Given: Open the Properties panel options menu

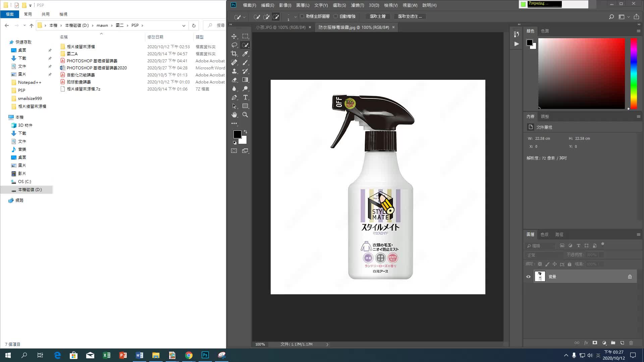Looking at the screenshot, I should 639,116.
